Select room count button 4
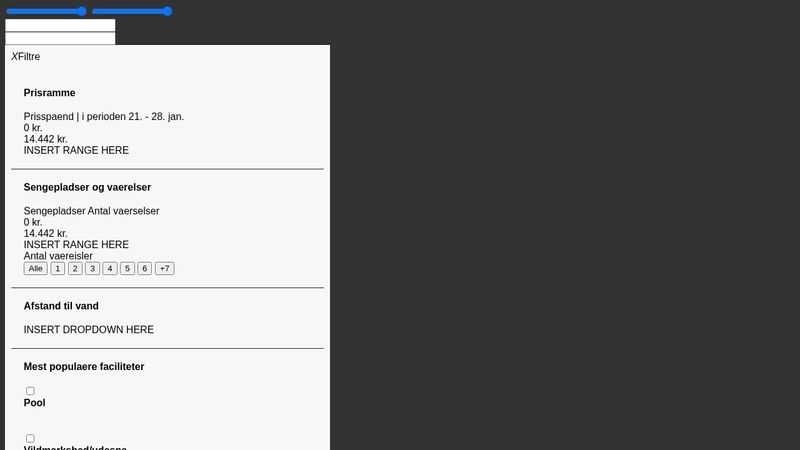The width and height of the screenshot is (800, 450). (x=110, y=268)
